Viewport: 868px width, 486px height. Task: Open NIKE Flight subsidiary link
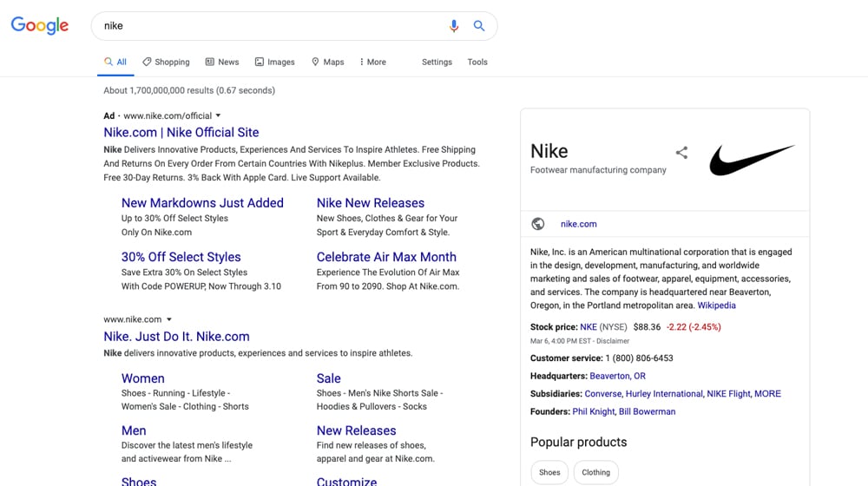728,393
